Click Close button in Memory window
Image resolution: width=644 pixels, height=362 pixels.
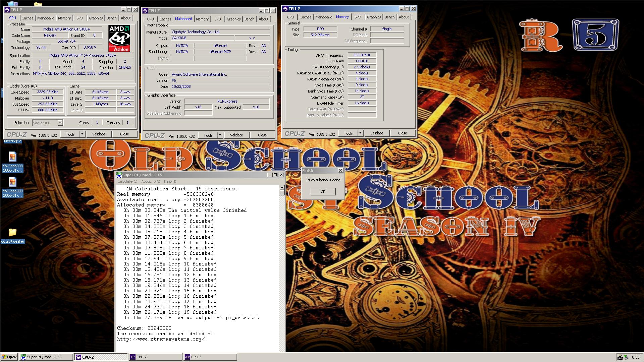click(x=402, y=133)
